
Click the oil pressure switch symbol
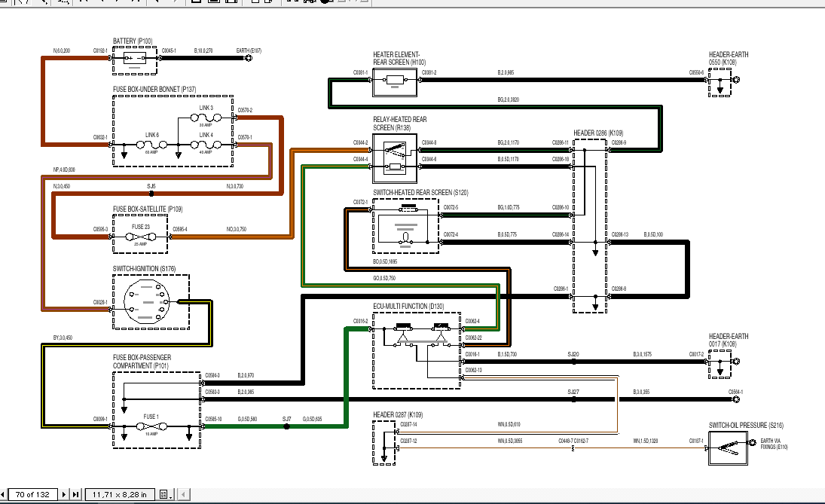pos(729,448)
